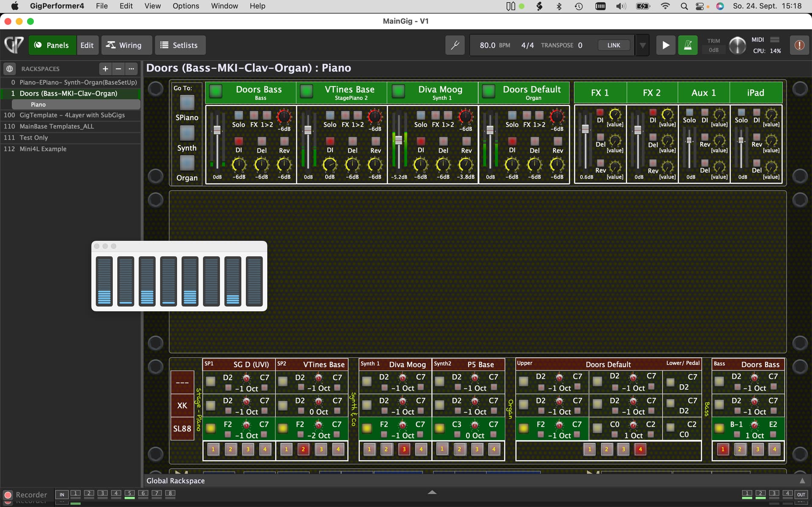812x507 pixels.
Task: Toggle the green metronome button
Action: 688,45
